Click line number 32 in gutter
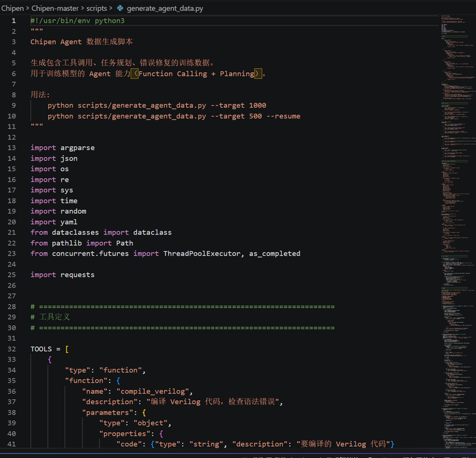 coord(11,349)
